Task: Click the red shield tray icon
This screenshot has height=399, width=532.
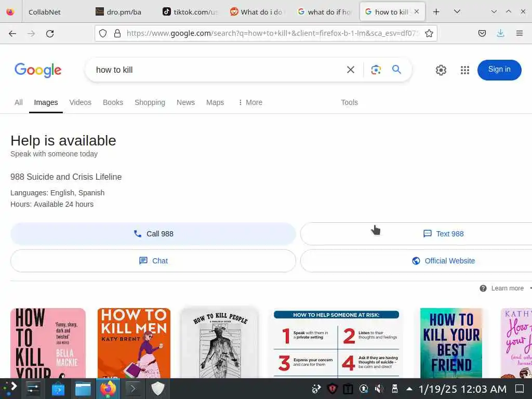Action: 332,389
